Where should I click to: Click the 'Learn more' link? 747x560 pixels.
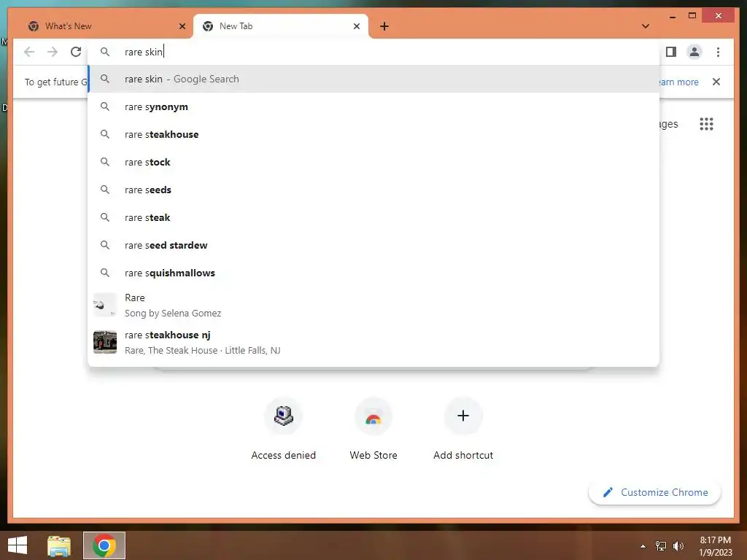[679, 82]
